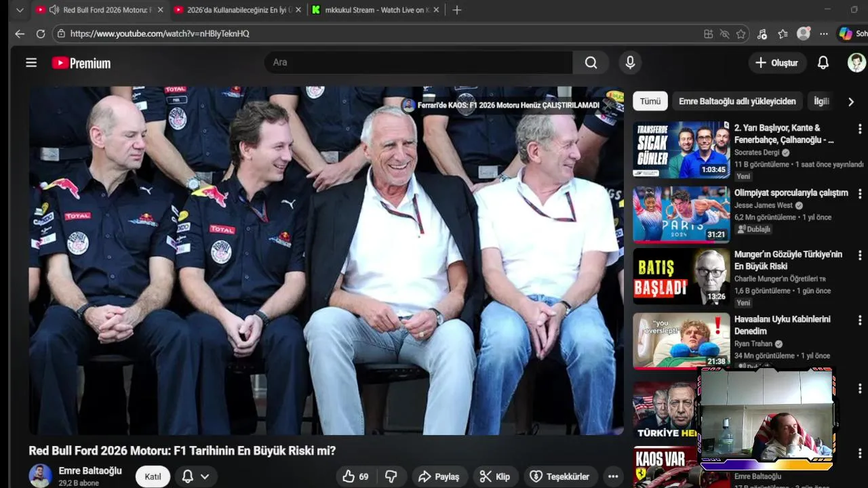Open the Türkiye thumbnail with Trump
868x488 pixels.
tap(665, 409)
